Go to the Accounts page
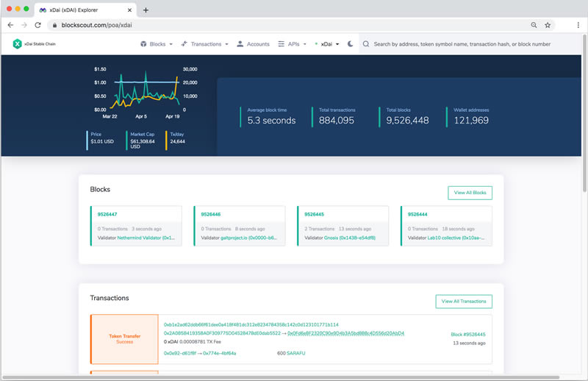The width and height of the screenshot is (588, 381). [x=253, y=44]
